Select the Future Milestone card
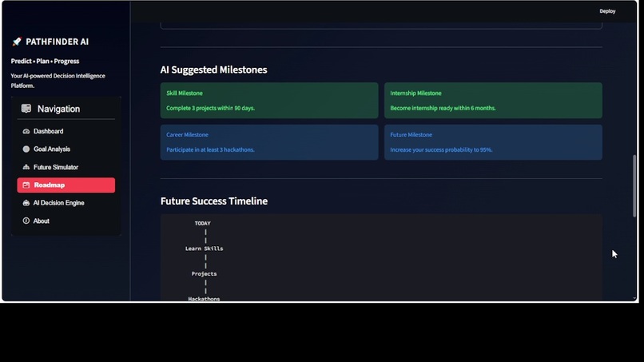This screenshot has width=644, height=362. click(493, 142)
